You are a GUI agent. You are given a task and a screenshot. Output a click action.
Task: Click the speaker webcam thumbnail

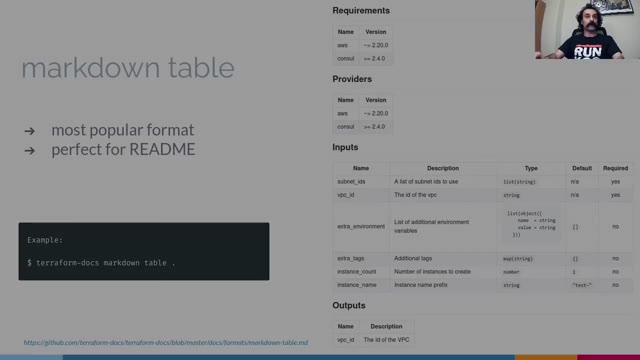point(587,29)
